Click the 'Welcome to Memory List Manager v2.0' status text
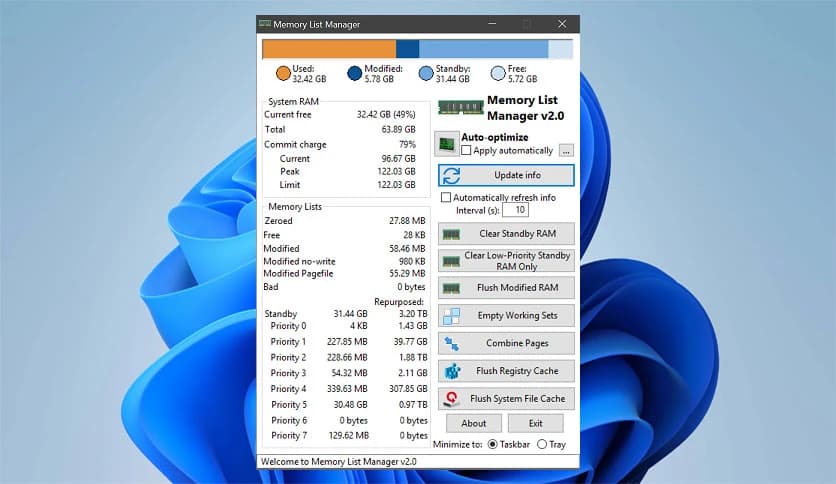The image size is (836, 484). point(339,462)
